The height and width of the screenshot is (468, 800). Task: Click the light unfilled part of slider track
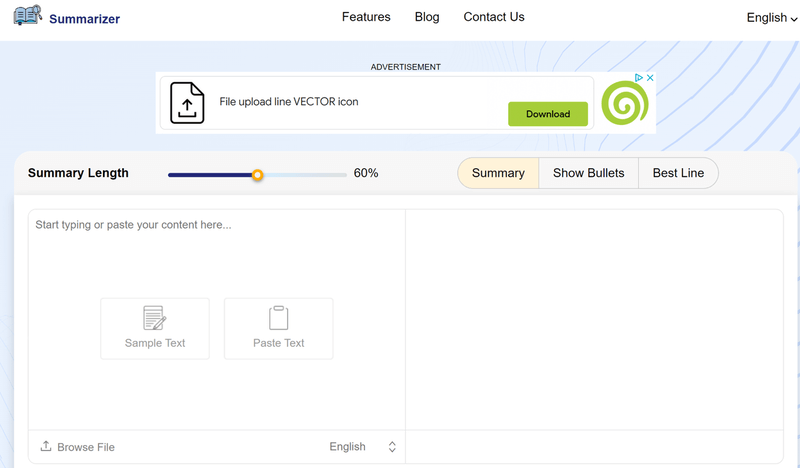pos(305,175)
